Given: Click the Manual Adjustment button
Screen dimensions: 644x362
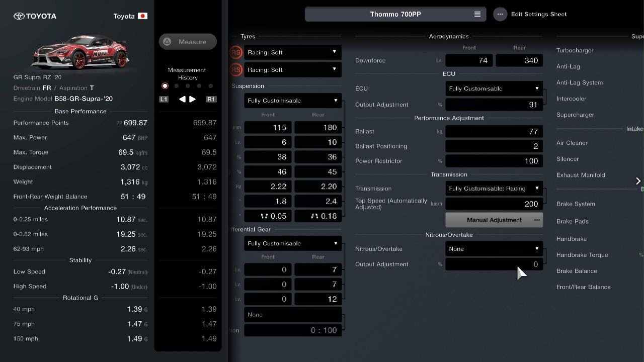Looking at the screenshot, I should [x=494, y=220].
